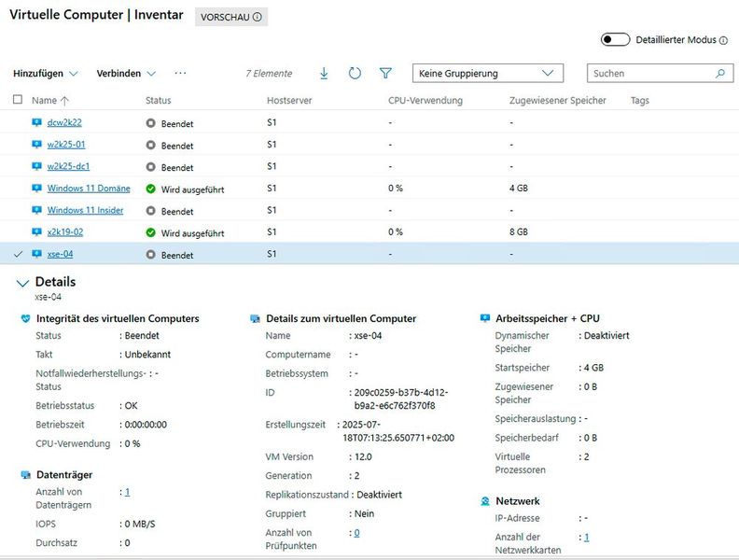Click the '7 Elemente' count text
This screenshot has width=739, height=560.
[x=269, y=74]
